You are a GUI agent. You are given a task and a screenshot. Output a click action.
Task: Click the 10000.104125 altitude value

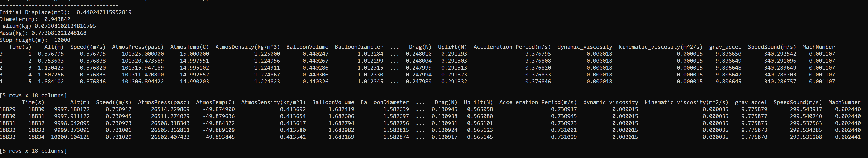pos(71,137)
